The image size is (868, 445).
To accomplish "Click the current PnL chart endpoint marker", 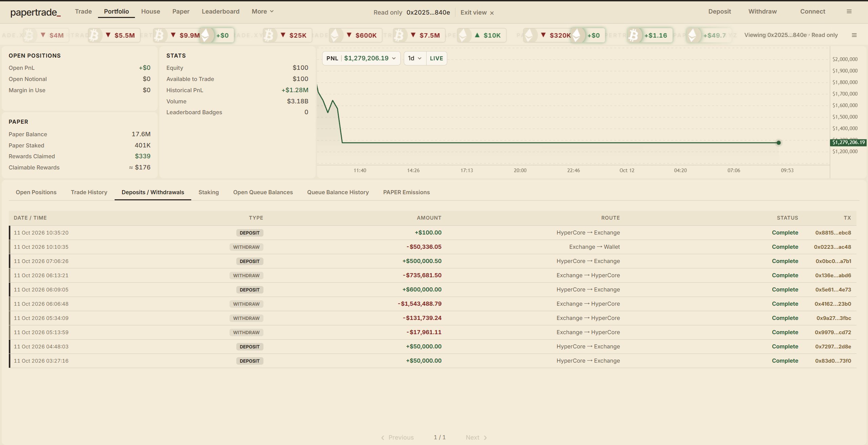I will tap(778, 143).
